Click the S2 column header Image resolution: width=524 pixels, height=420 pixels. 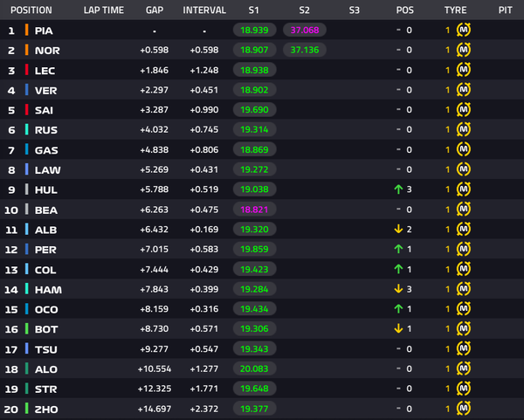[x=304, y=10]
